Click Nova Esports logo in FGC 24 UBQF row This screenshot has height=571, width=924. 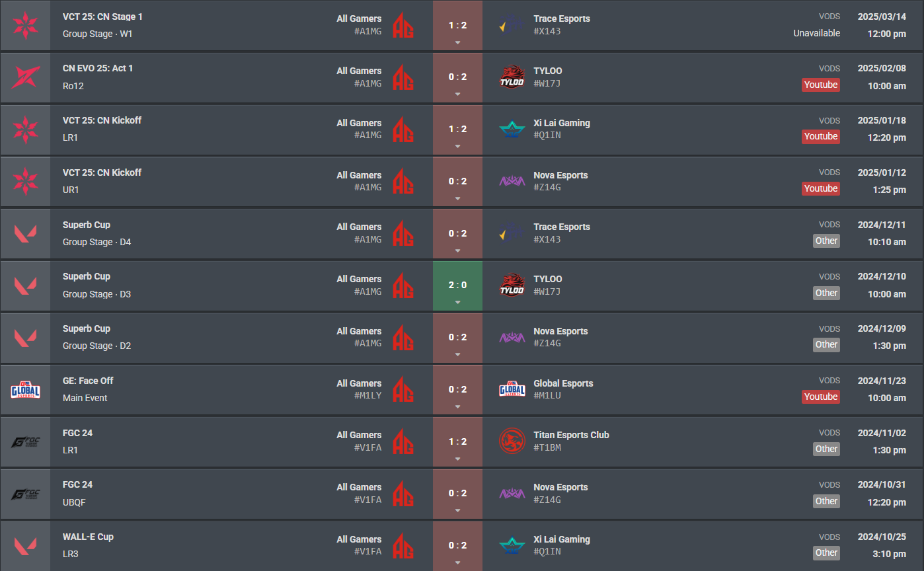click(x=512, y=494)
